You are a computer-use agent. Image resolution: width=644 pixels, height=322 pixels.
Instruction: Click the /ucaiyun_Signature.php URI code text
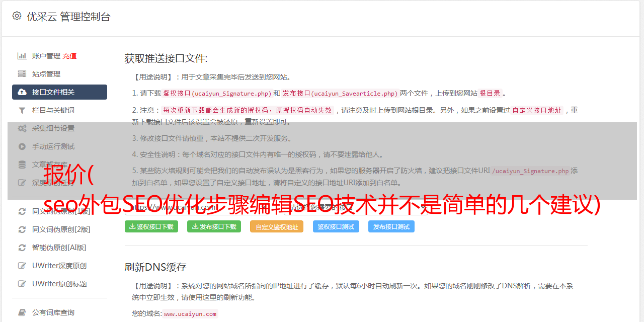click(530, 171)
